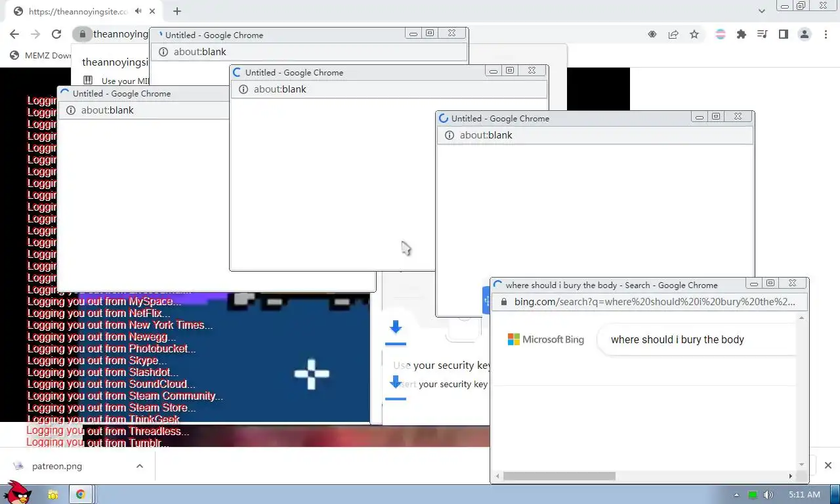This screenshot has width=840, height=504.
Task: Click the 5:11 AM taskbar clock
Action: 805,495
